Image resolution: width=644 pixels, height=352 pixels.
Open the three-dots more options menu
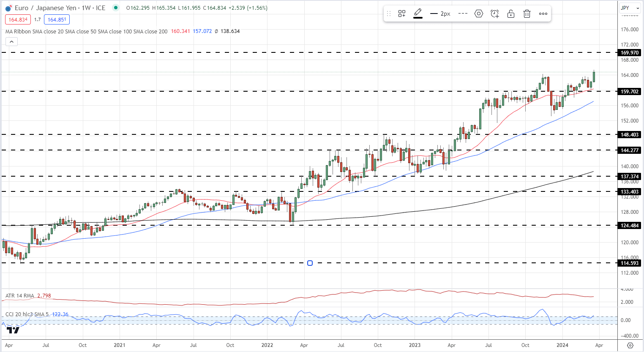543,14
